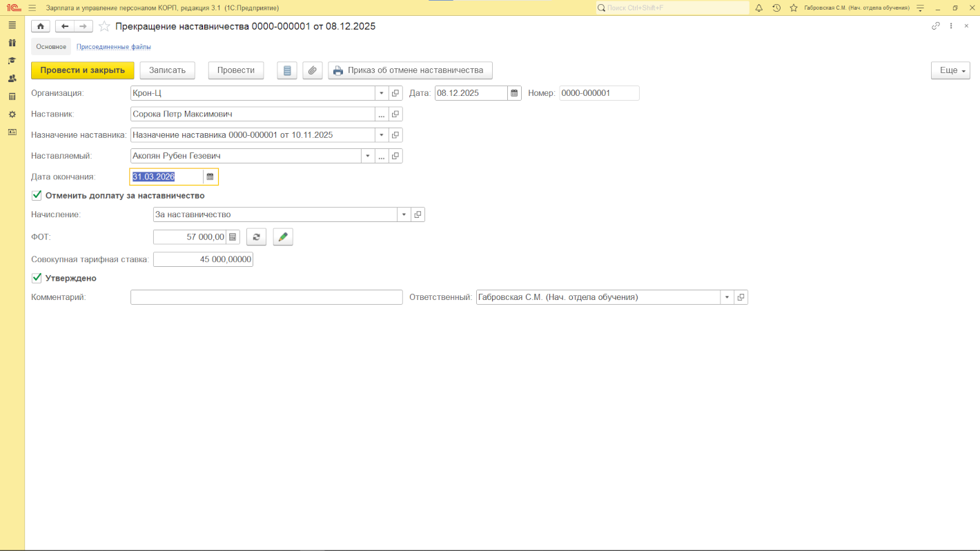Click the calculator icon in ФОТ field

(x=233, y=237)
